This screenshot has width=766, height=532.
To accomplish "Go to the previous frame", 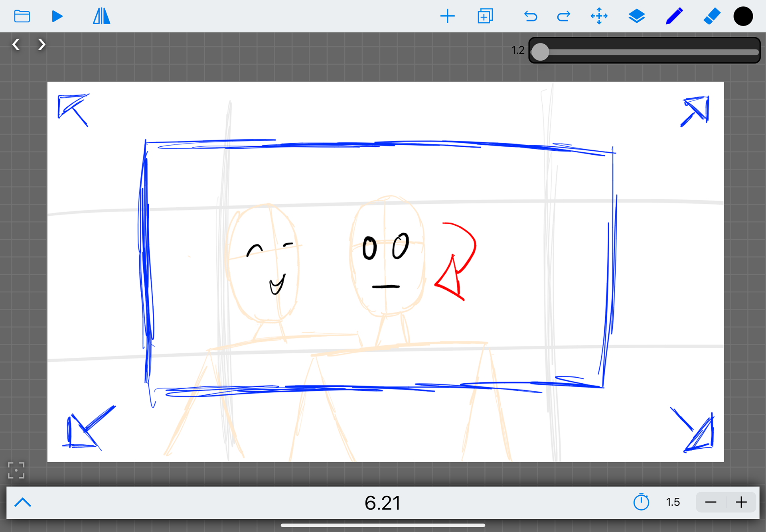I will [x=16, y=44].
